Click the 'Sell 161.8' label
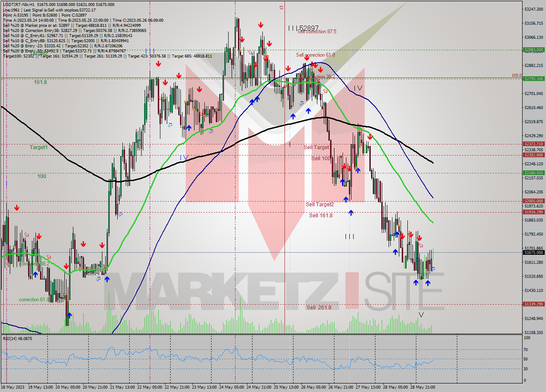 click(x=321, y=216)
